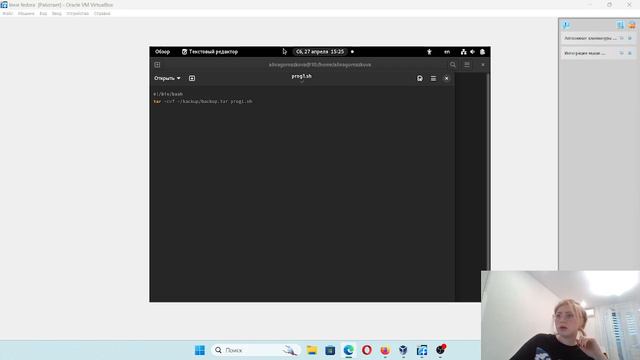Open the VirtualBox VM window taskbar icon
640x360 pixels.
click(x=422, y=350)
